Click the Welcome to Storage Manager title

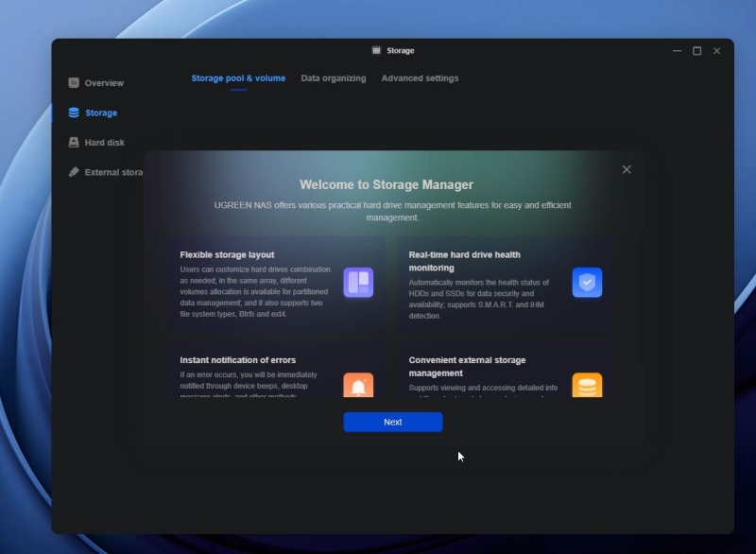click(387, 184)
